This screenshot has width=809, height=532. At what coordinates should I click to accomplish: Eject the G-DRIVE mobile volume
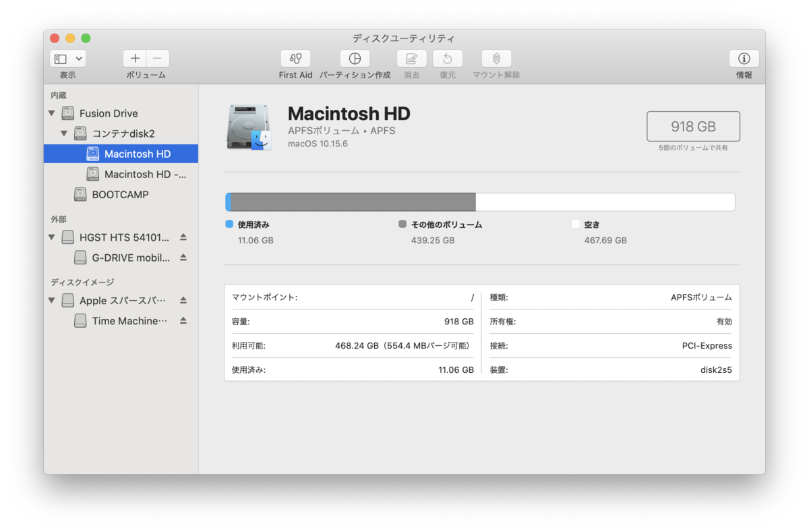[x=183, y=258]
